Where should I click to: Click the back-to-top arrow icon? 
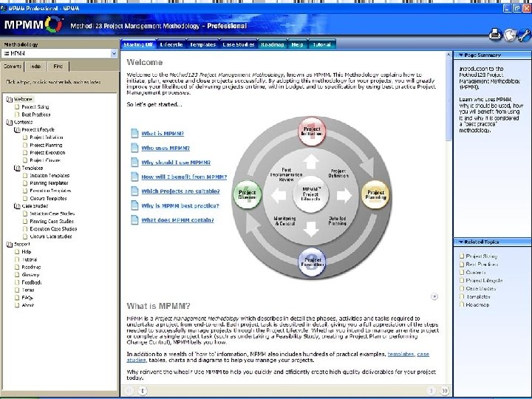coord(434,296)
